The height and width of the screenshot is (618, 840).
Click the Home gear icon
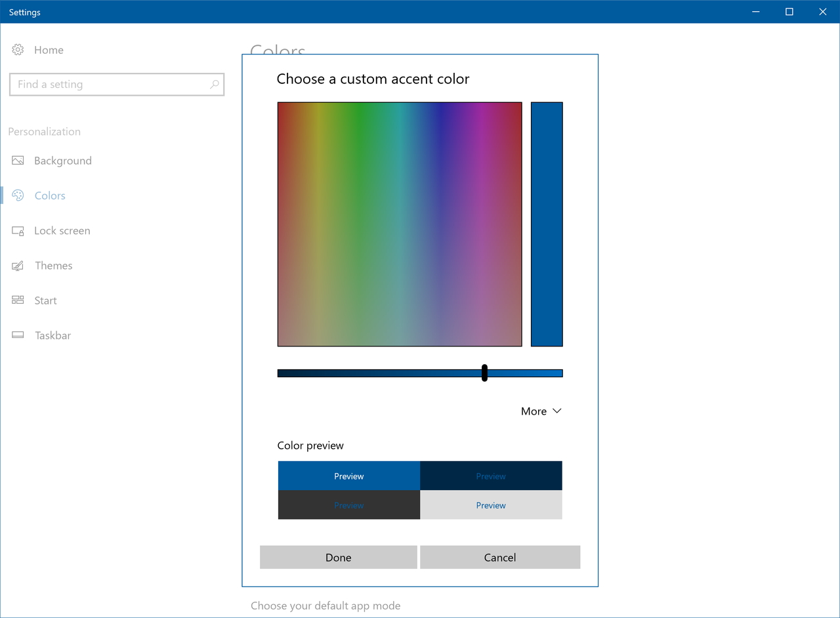16,49
